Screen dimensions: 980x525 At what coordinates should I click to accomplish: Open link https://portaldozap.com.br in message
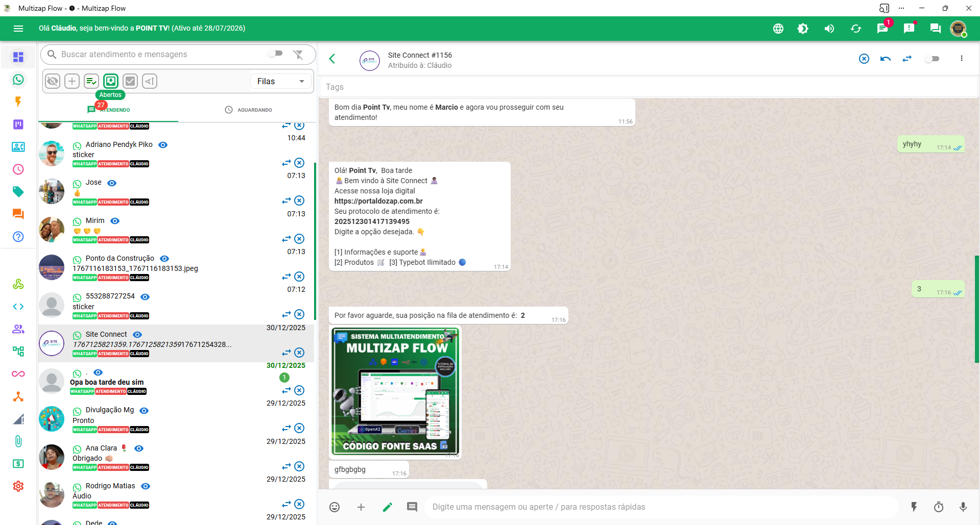tap(378, 201)
